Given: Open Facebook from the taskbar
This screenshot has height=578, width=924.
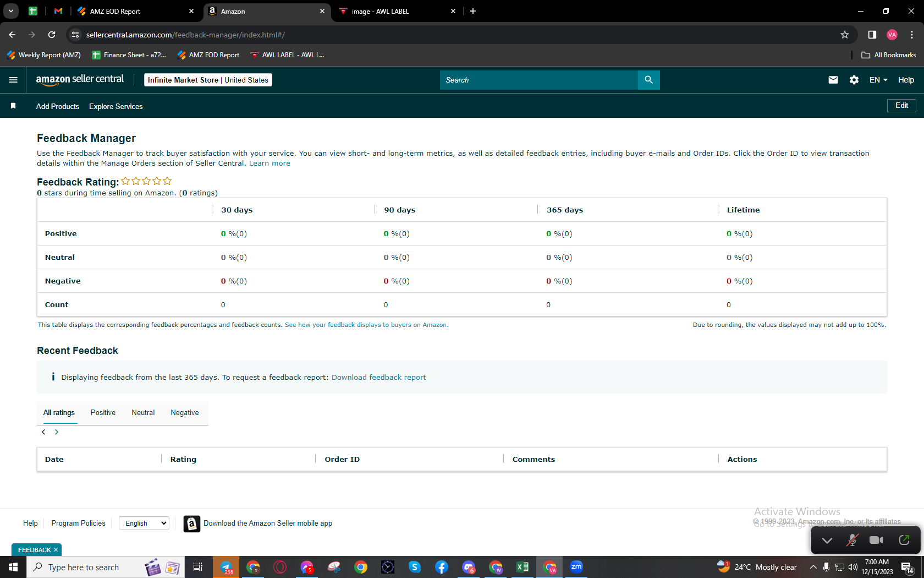Looking at the screenshot, I should (x=442, y=567).
